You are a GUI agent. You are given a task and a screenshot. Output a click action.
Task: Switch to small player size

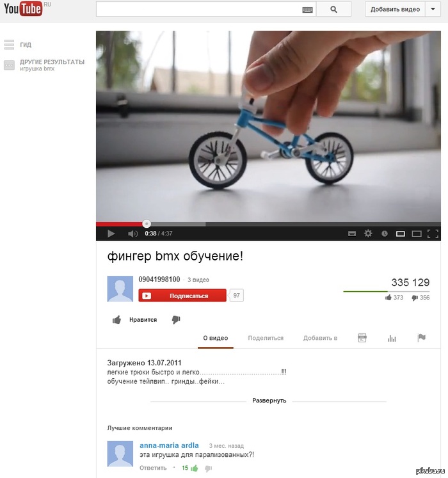[x=401, y=234]
